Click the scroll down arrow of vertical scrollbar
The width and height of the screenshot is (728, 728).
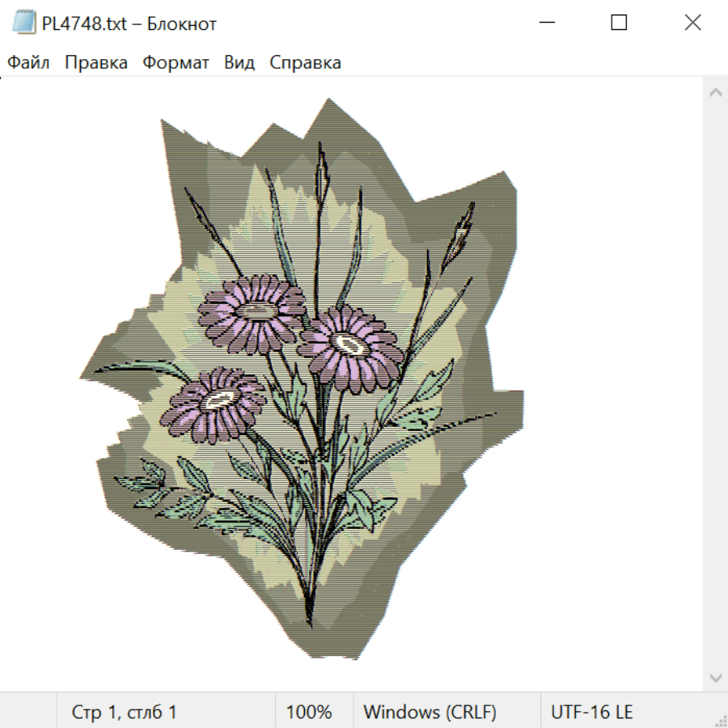pyautogui.click(x=715, y=677)
